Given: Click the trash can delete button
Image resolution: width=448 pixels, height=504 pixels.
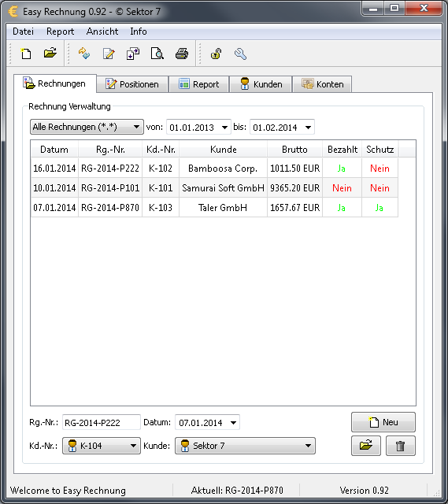Looking at the screenshot, I should (x=401, y=446).
